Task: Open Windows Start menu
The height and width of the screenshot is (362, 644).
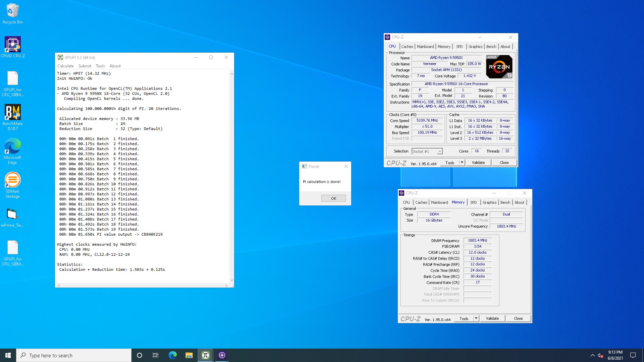Action: 8,355
